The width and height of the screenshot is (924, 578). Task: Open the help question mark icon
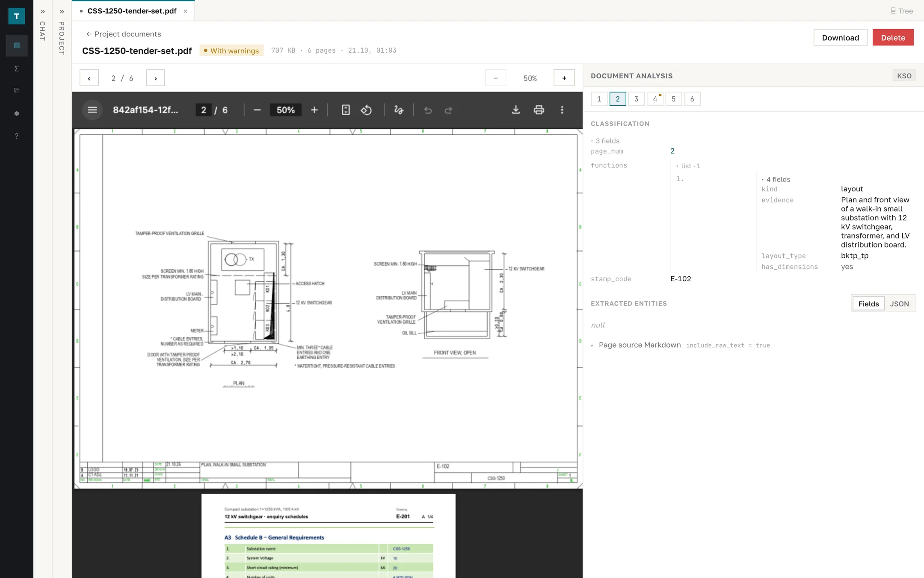click(x=17, y=136)
